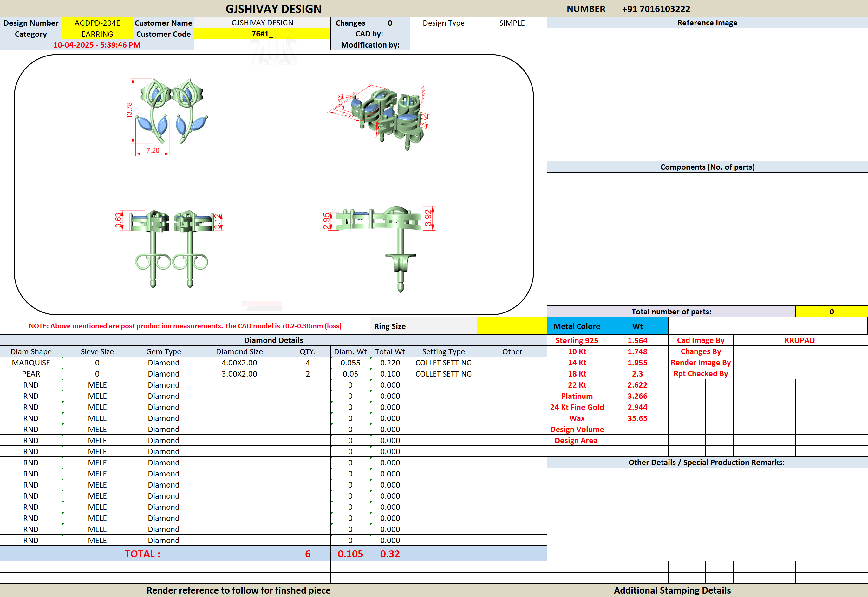Click the Additional Stamping Details footer

click(672, 590)
